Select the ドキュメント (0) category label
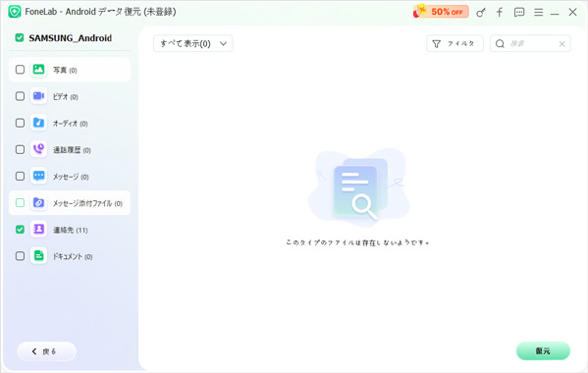This screenshot has width=588, height=373. (x=73, y=256)
